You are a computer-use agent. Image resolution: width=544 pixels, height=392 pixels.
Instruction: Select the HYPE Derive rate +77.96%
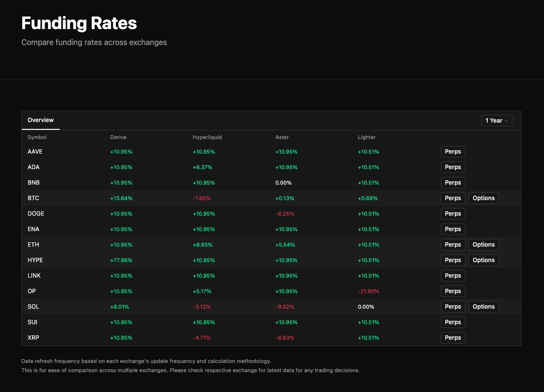point(121,260)
